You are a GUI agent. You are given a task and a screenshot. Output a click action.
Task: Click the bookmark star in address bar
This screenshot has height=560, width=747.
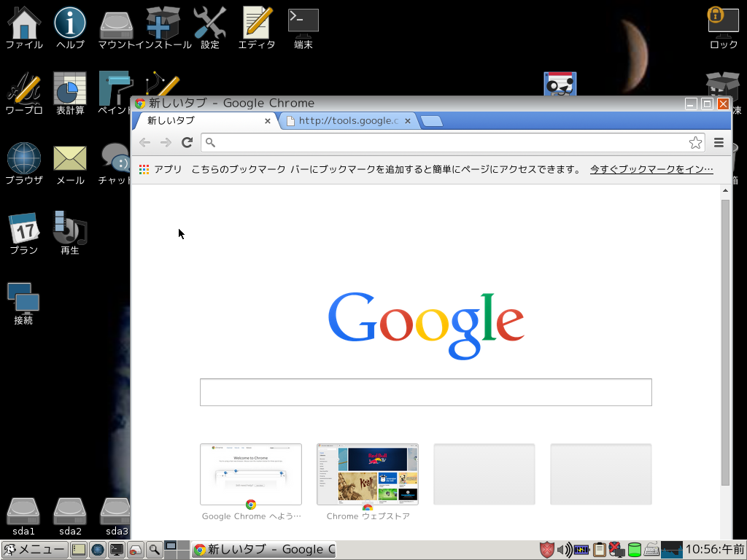[x=695, y=142]
